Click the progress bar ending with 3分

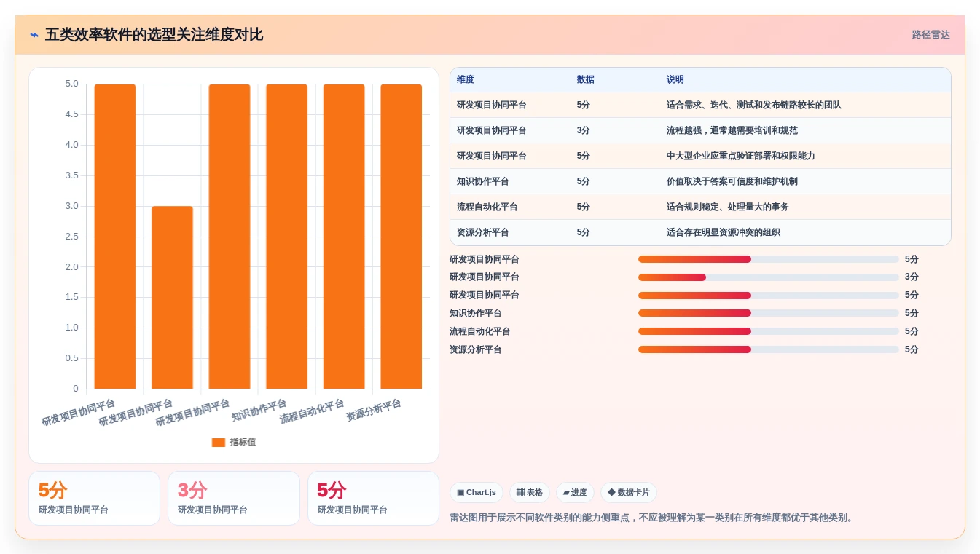768,277
